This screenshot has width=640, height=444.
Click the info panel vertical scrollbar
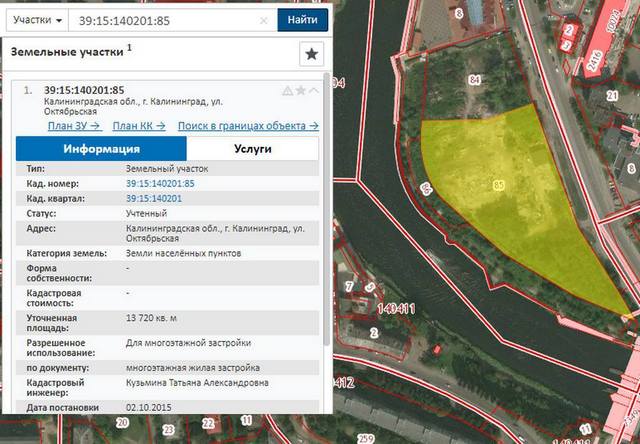[326, 250]
